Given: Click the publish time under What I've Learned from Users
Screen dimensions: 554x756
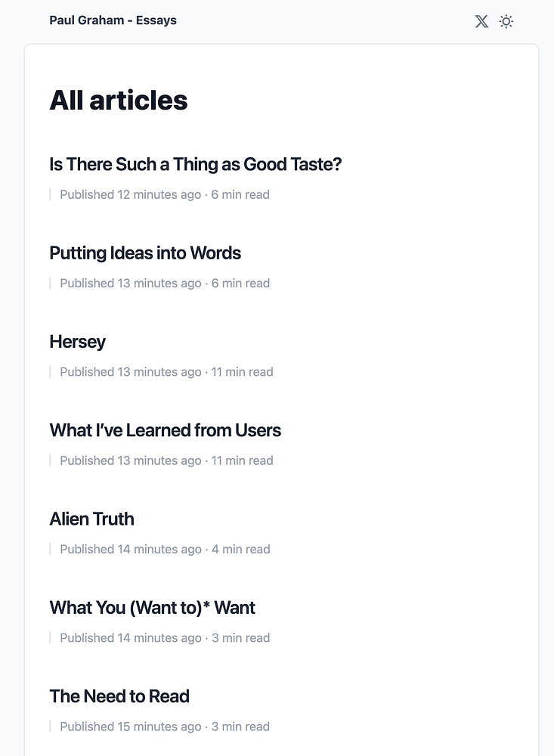Looking at the screenshot, I should (x=130, y=460).
